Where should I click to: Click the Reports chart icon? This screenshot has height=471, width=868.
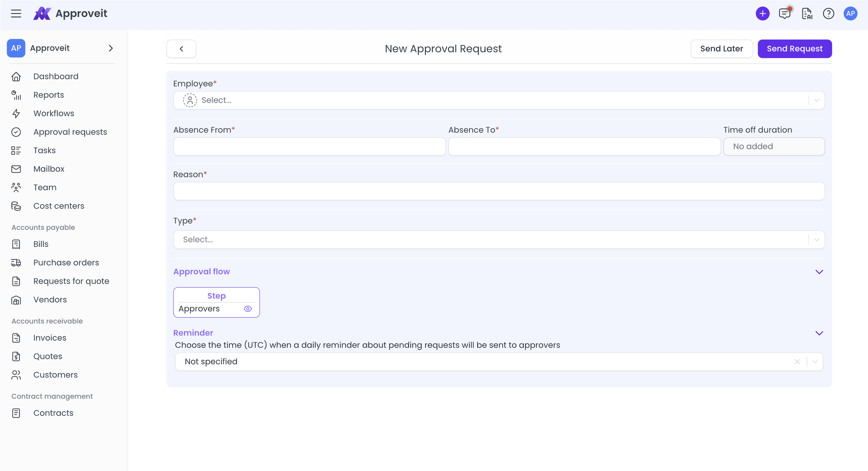pos(16,95)
